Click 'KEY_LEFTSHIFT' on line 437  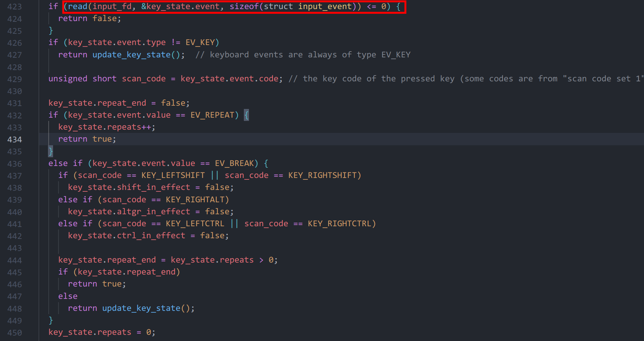click(173, 175)
